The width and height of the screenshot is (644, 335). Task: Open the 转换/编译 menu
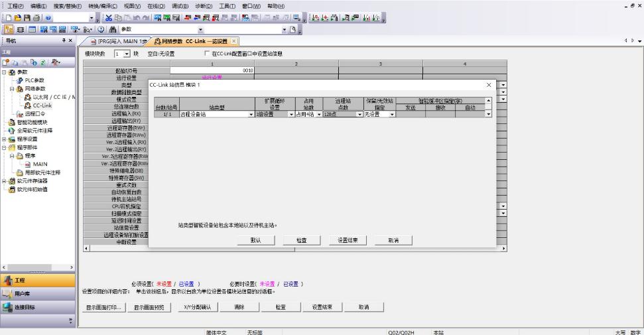pos(103,6)
